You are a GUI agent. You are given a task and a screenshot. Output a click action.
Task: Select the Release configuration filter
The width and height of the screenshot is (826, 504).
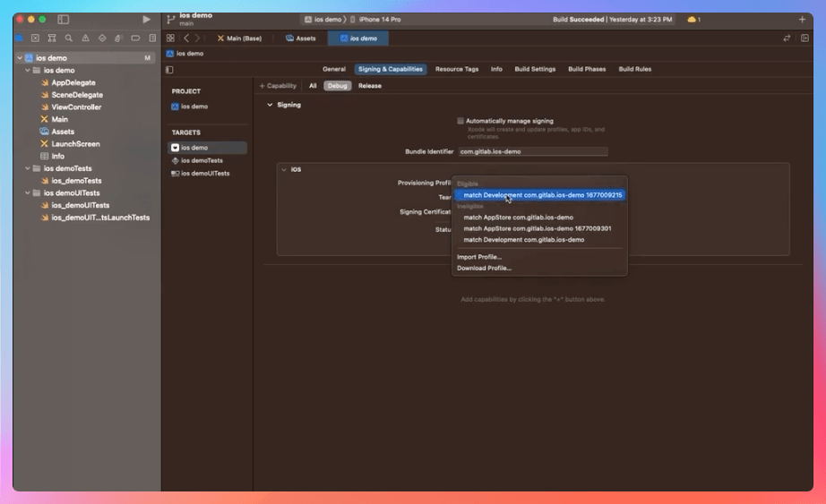(370, 86)
